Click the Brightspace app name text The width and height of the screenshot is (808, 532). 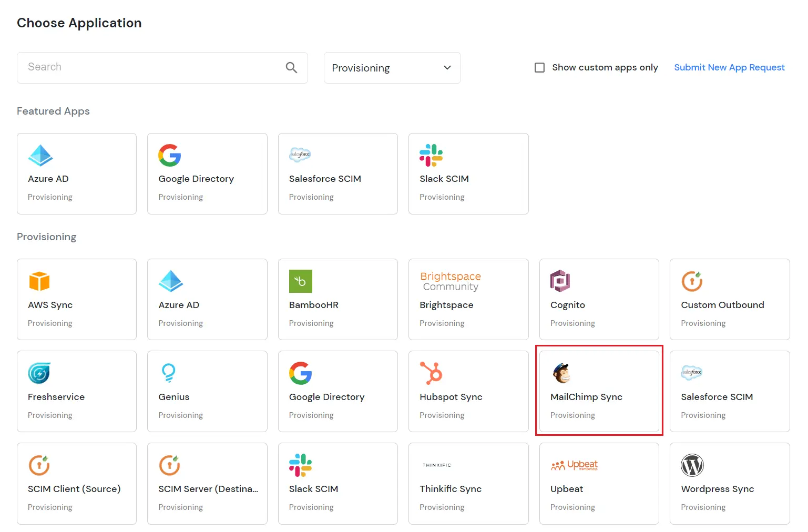[446, 305]
